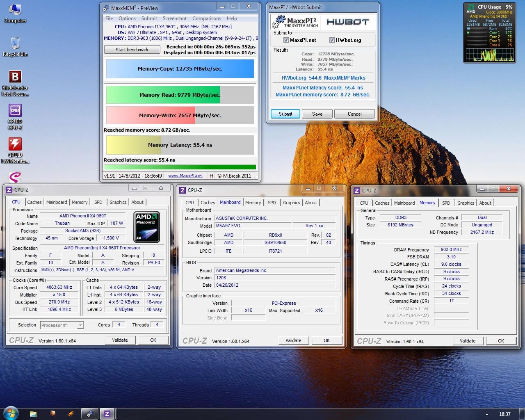Open the Comparisons menu in MaxxMEM

(207, 18)
